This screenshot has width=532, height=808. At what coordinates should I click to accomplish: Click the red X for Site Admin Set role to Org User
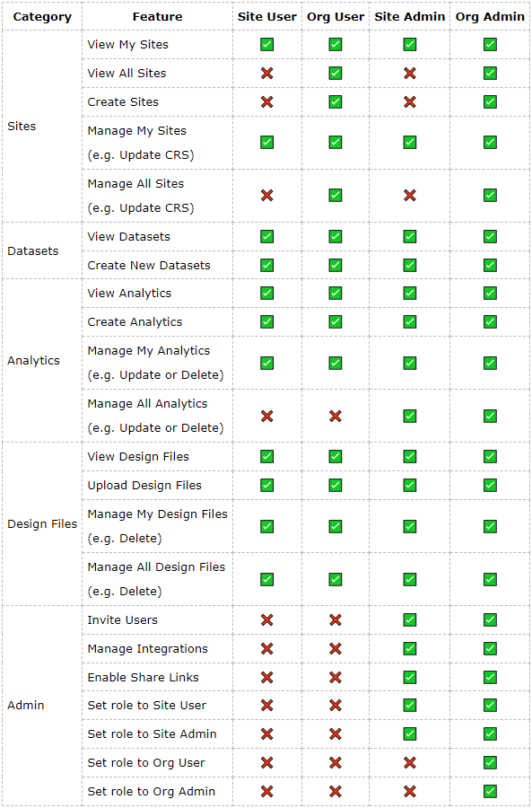tap(409, 762)
